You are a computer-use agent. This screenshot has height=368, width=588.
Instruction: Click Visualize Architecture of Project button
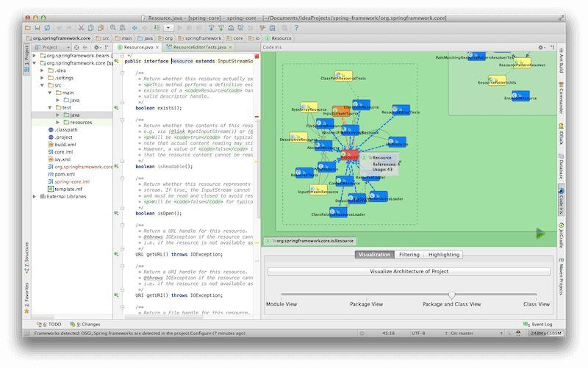coord(408,271)
